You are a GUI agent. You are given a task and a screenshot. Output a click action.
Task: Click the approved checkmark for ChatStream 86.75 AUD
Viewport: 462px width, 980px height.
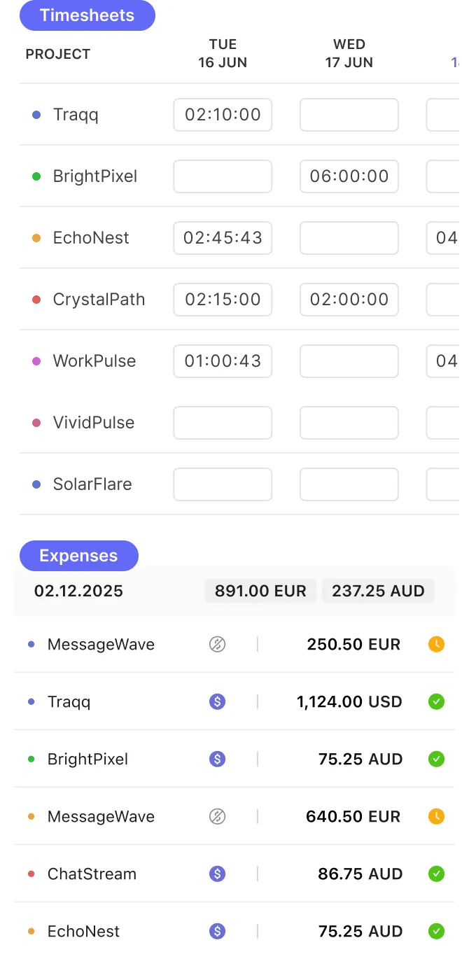437,874
